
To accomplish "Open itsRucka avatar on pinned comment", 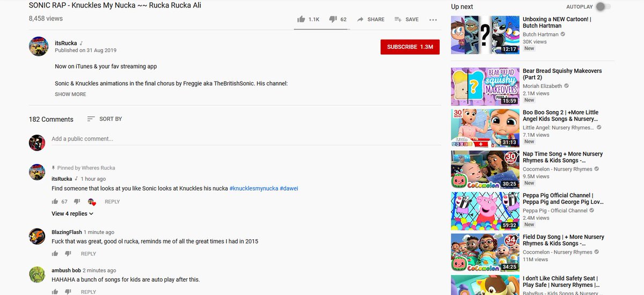I will (x=37, y=172).
